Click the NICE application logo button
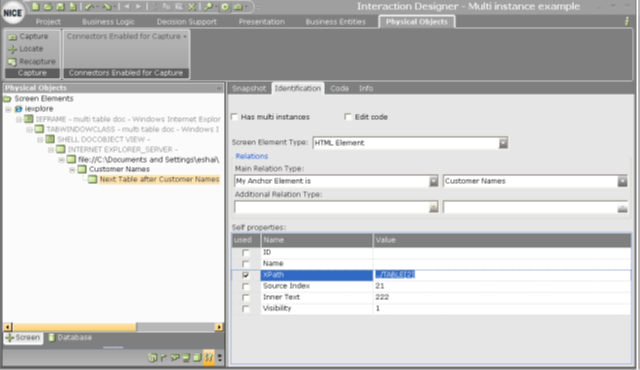Image resolution: width=640 pixels, height=370 pixels. [x=13, y=13]
